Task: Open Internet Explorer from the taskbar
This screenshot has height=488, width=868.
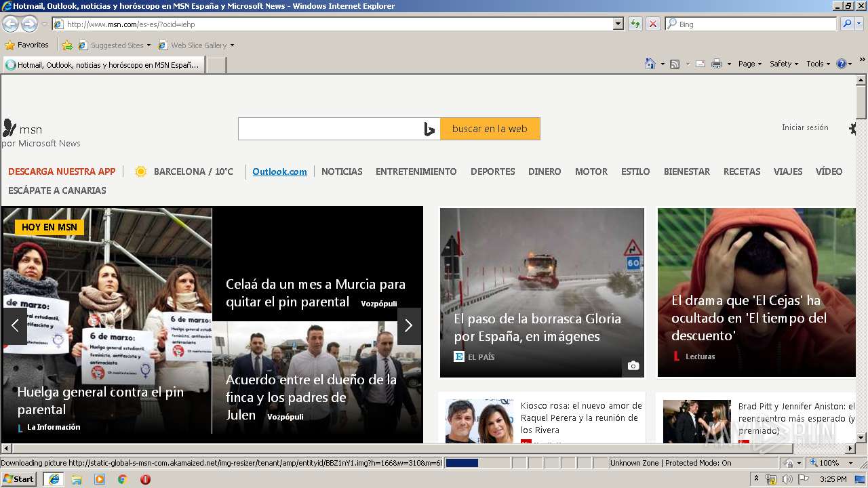Action: (x=54, y=479)
